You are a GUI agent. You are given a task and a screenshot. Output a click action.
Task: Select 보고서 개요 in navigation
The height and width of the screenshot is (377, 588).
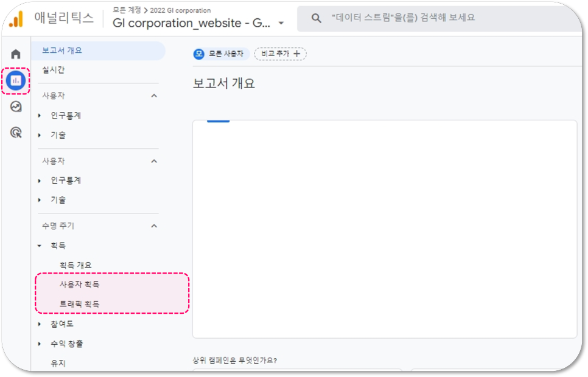tap(98, 50)
